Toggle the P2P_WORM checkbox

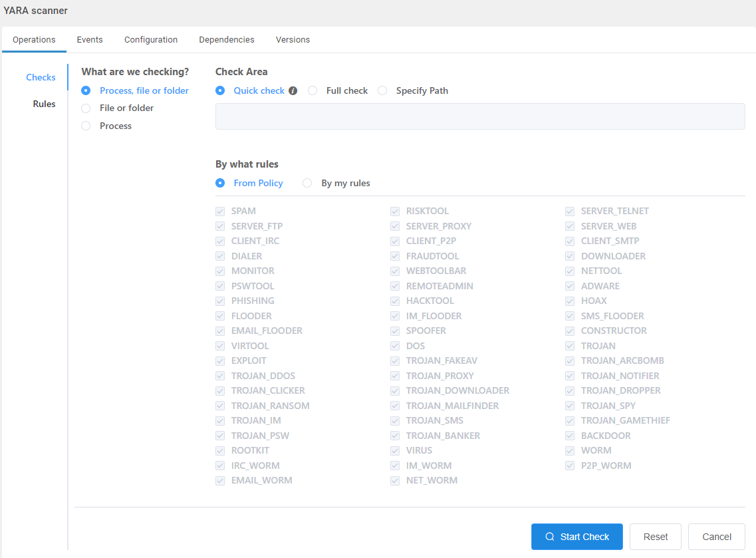coord(570,466)
